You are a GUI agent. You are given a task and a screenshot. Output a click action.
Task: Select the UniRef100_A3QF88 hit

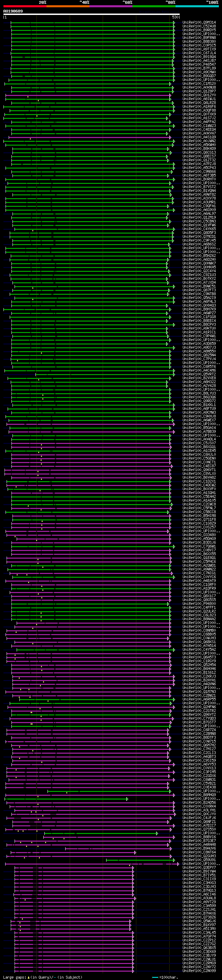pos(199,110)
